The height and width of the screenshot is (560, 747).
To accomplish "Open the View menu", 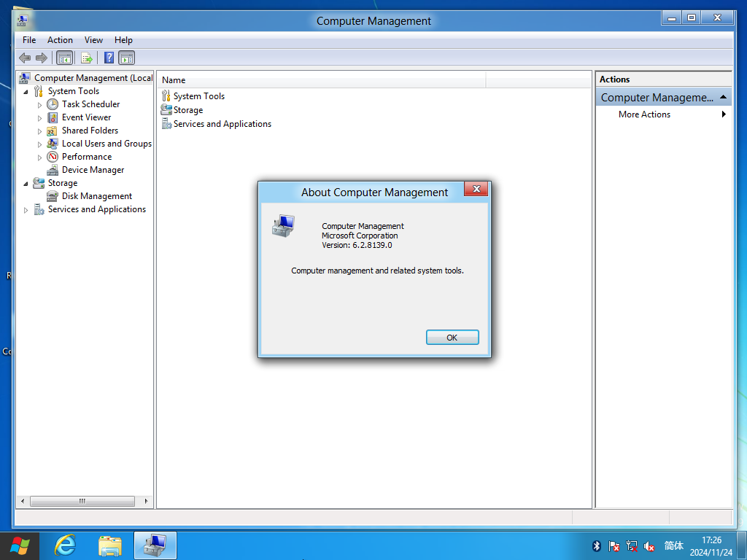I will coord(93,40).
